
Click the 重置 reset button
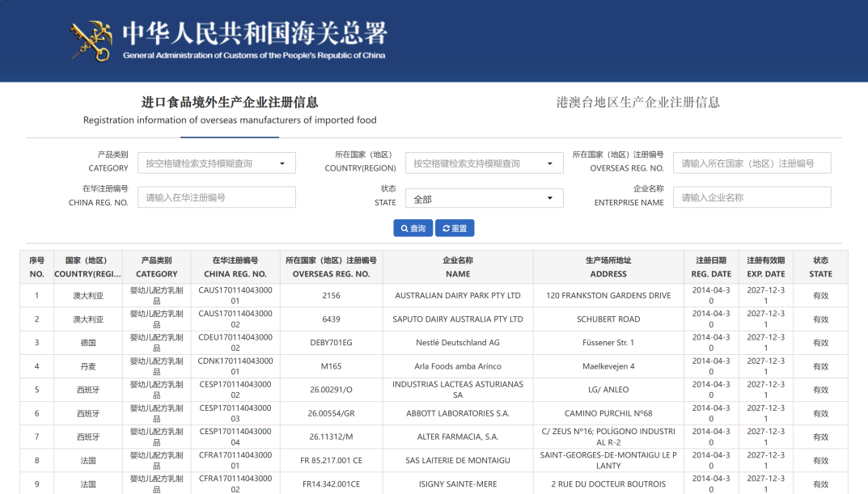click(455, 229)
